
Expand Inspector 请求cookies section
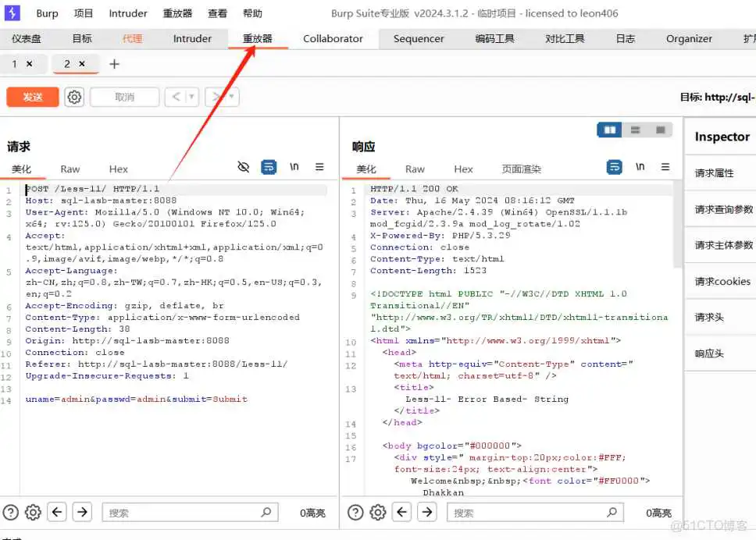coord(720,282)
